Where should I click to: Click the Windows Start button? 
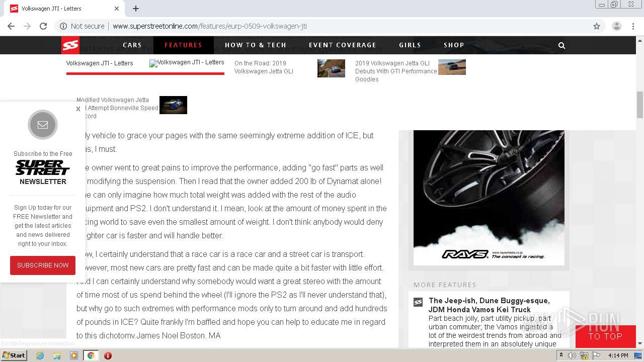pyautogui.click(x=14, y=355)
